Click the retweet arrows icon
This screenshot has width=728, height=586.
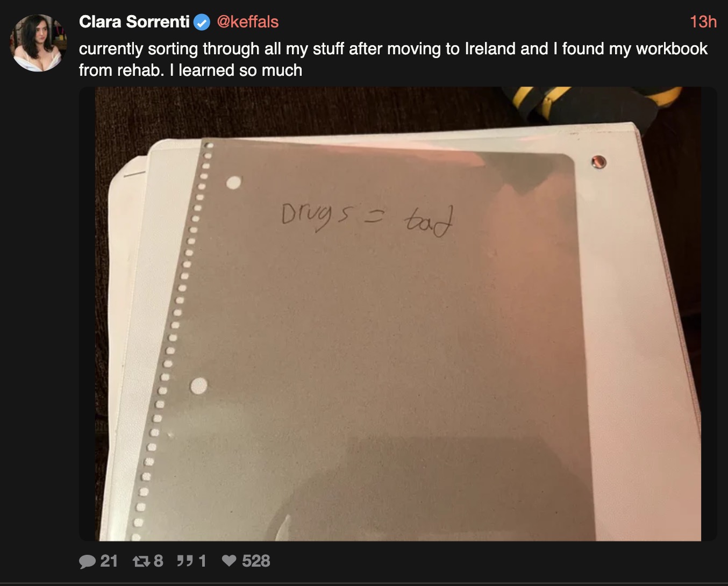(141, 561)
